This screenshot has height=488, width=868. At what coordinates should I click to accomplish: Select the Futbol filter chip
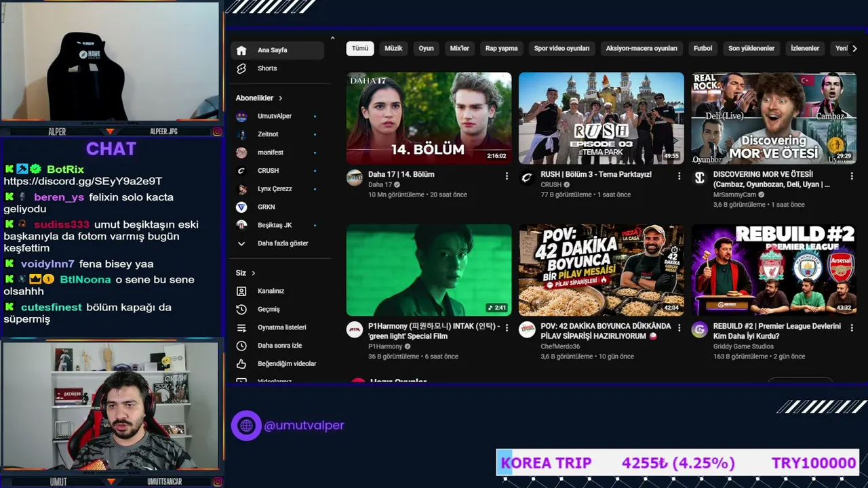click(x=703, y=49)
